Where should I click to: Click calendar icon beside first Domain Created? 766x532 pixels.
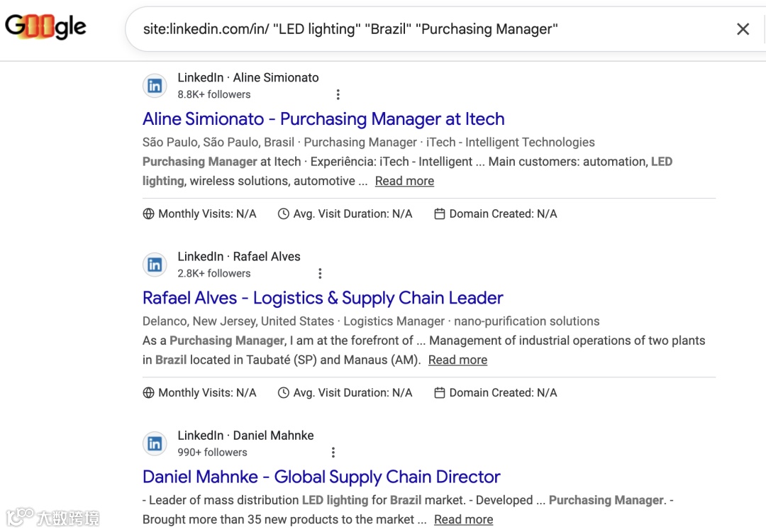(x=440, y=214)
